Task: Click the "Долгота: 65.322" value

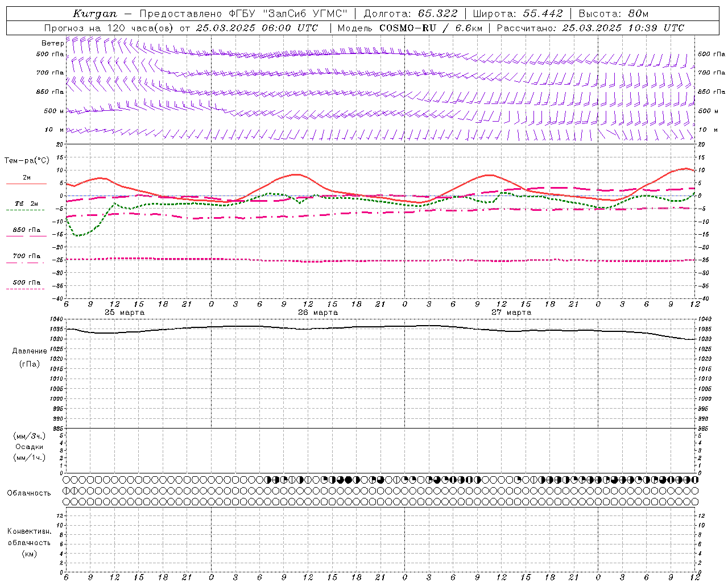Action: click(x=410, y=14)
